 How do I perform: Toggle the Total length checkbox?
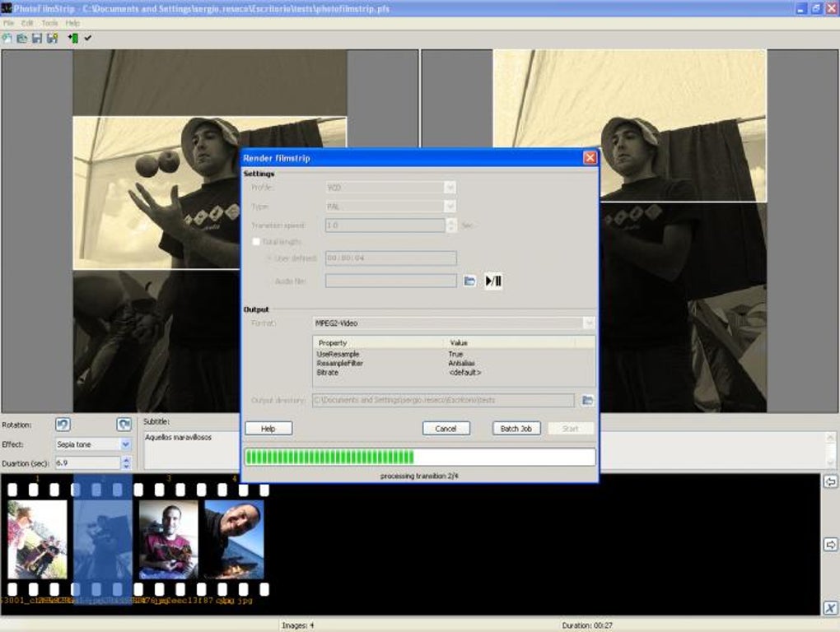point(256,242)
